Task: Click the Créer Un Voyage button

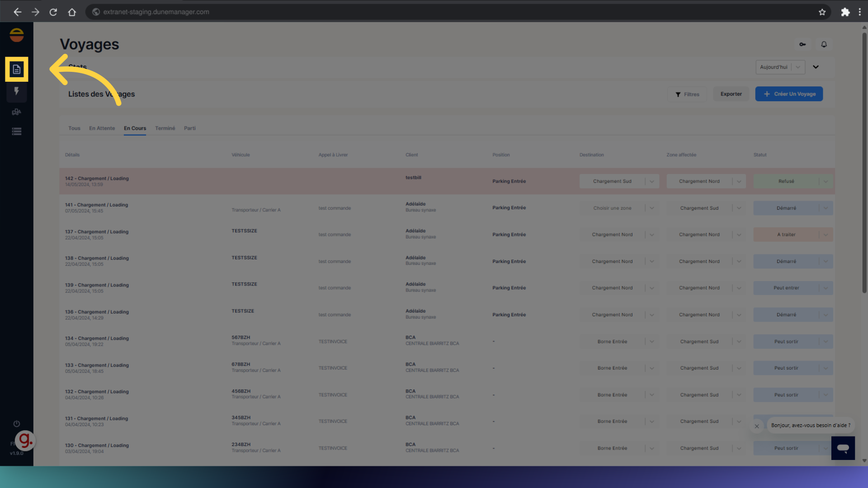Action: [789, 94]
